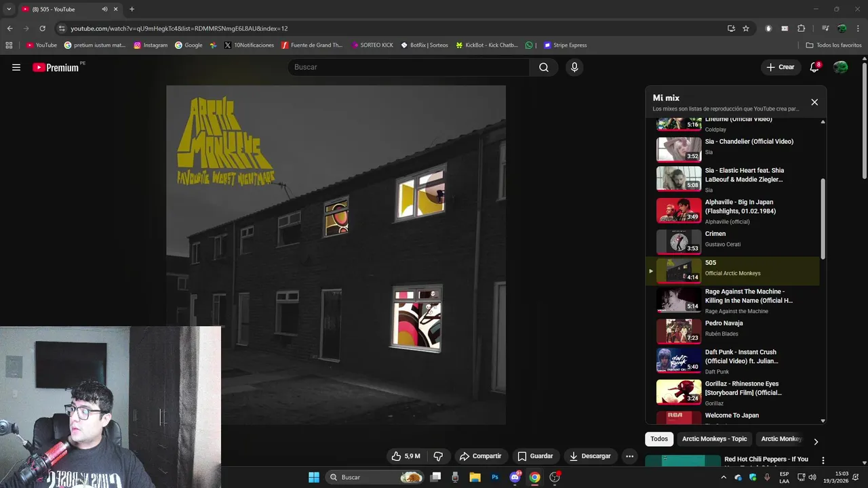Dislike the video with thumbs-down
868x488 pixels.
tap(438, 456)
